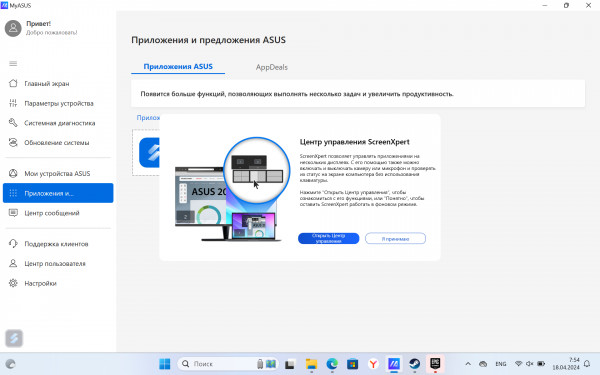
Task: Open Epic Games launcher from taskbar
Action: [435, 364]
